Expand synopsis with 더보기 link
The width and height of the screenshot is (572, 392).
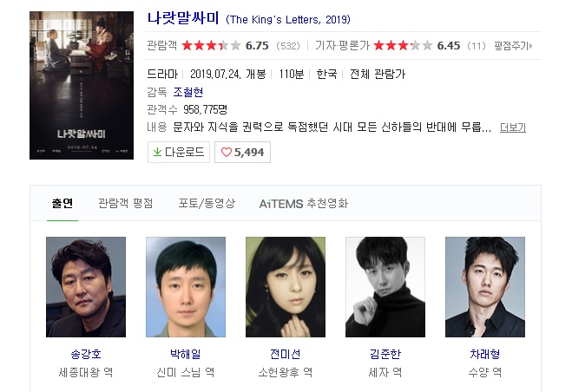pyautogui.click(x=512, y=127)
